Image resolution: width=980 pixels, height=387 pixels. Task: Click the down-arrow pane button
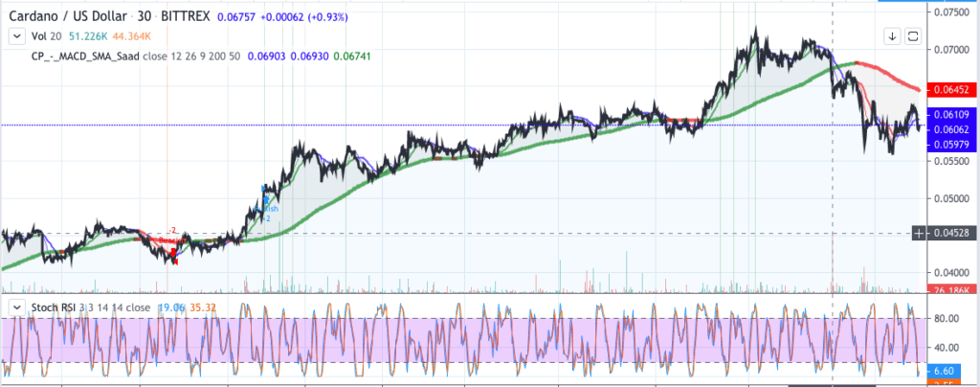click(x=893, y=36)
